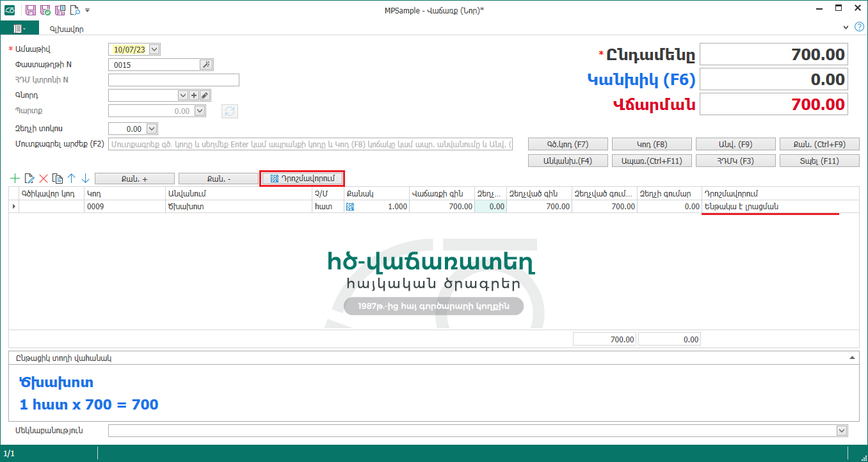Click the refresh icon next to Պարտք
The width and height of the screenshot is (868, 462).
click(230, 111)
